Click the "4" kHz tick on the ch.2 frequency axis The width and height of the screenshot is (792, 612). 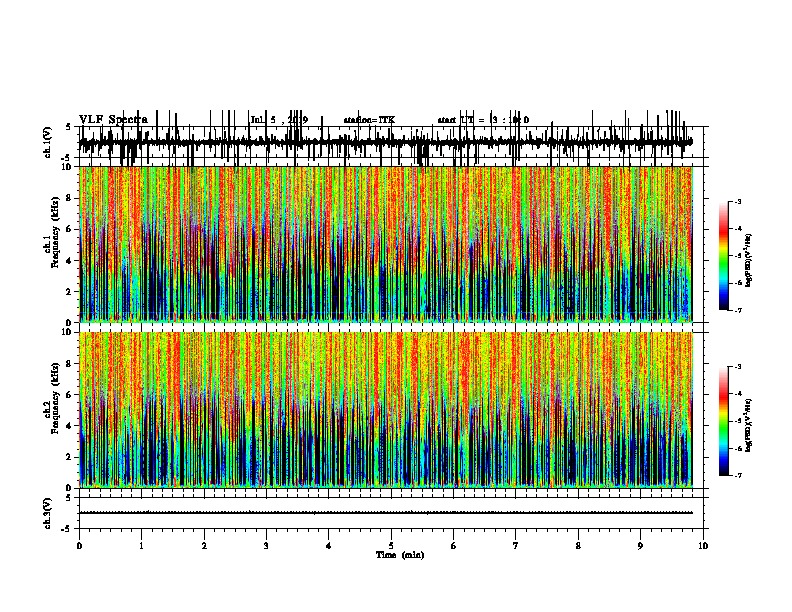click(x=71, y=426)
